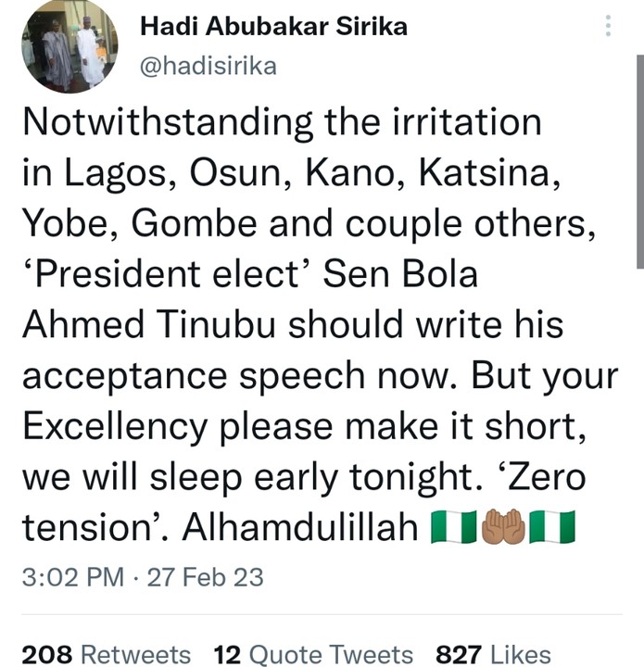
Task: Click the raised hands emoji
Action: [505, 527]
